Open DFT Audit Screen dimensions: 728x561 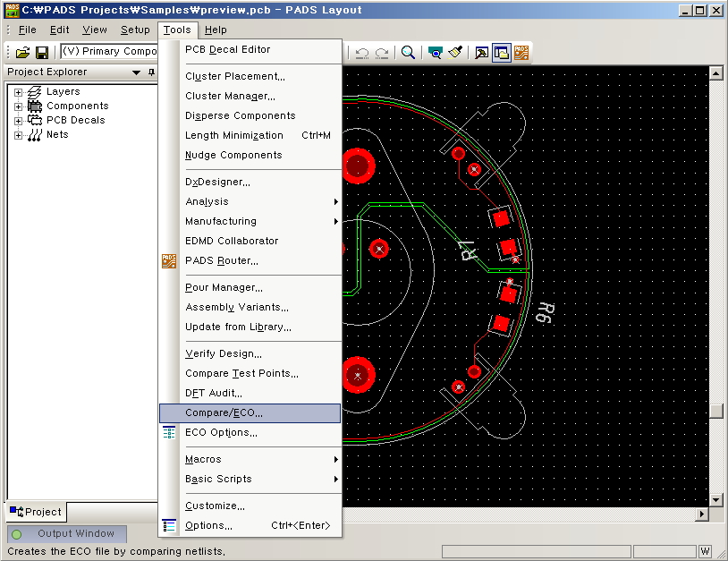(250, 394)
